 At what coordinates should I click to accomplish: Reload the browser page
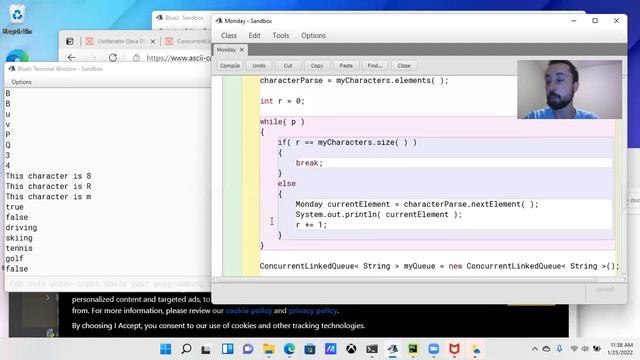click(113, 58)
